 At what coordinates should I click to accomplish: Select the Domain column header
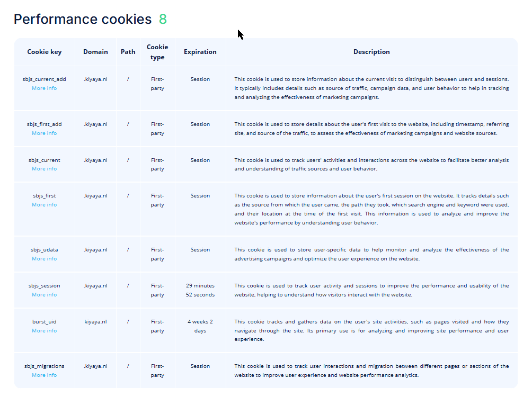[x=95, y=52]
